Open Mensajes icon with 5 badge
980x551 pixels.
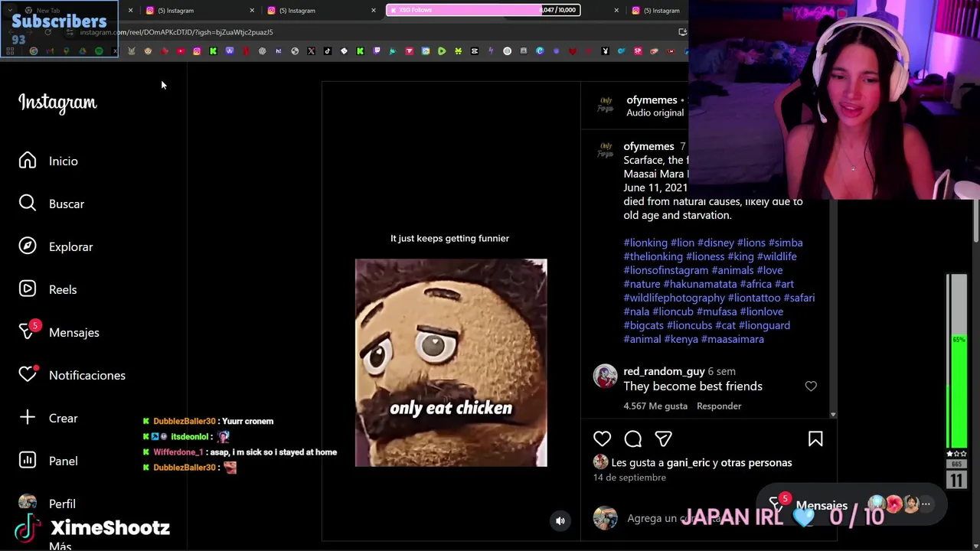[28, 331]
